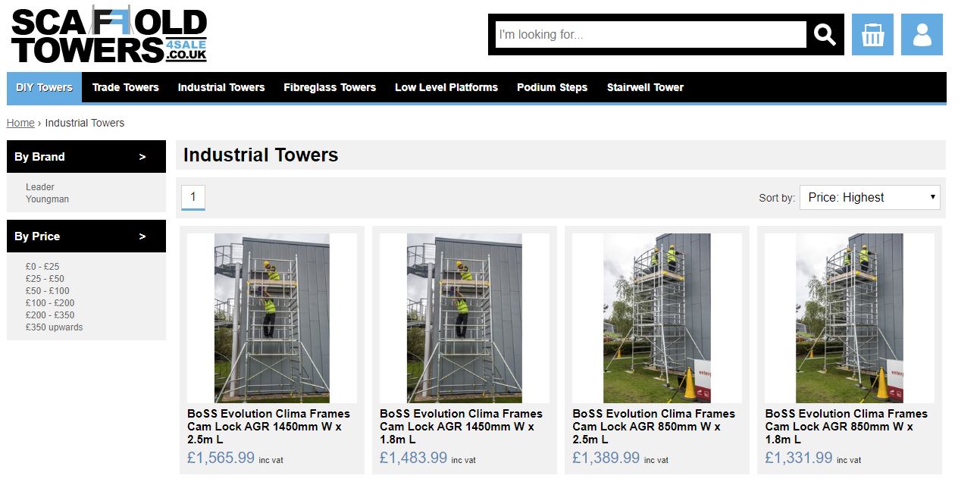Open the Fibreglass Towers menu item
The width and height of the screenshot is (980, 482).
pyautogui.click(x=330, y=87)
